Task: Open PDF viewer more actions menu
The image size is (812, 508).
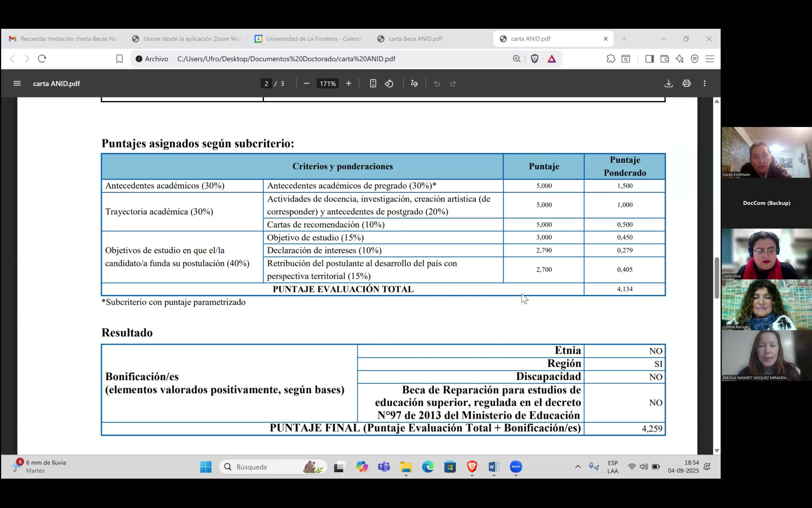Action: pyautogui.click(x=704, y=83)
